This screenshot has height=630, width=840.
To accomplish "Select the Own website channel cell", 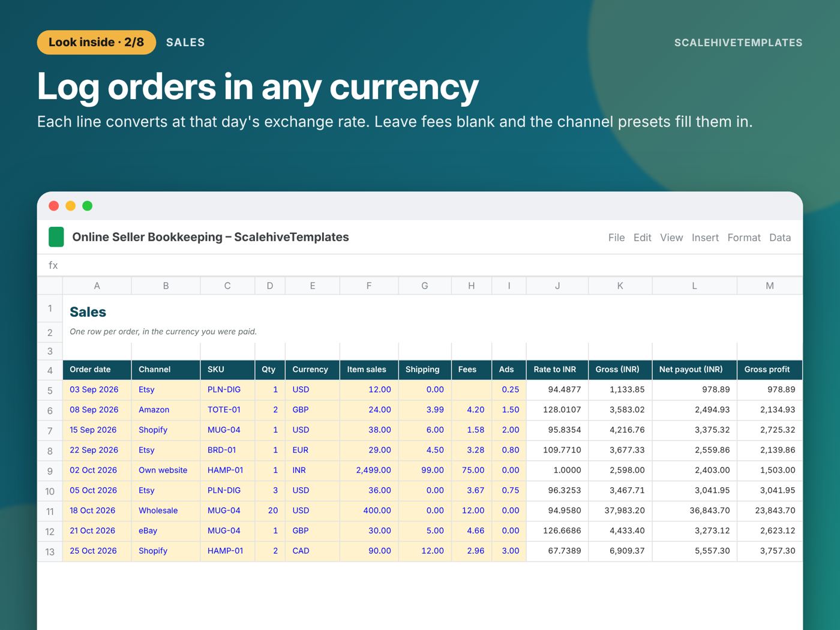I will coord(166,470).
